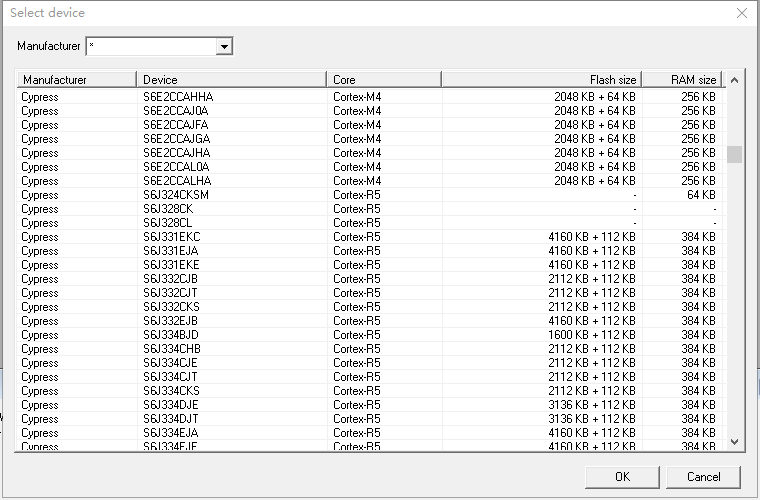Click Cortex-R5 core cell in S6J324CKSM row
760x500 pixels.
[357, 195]
